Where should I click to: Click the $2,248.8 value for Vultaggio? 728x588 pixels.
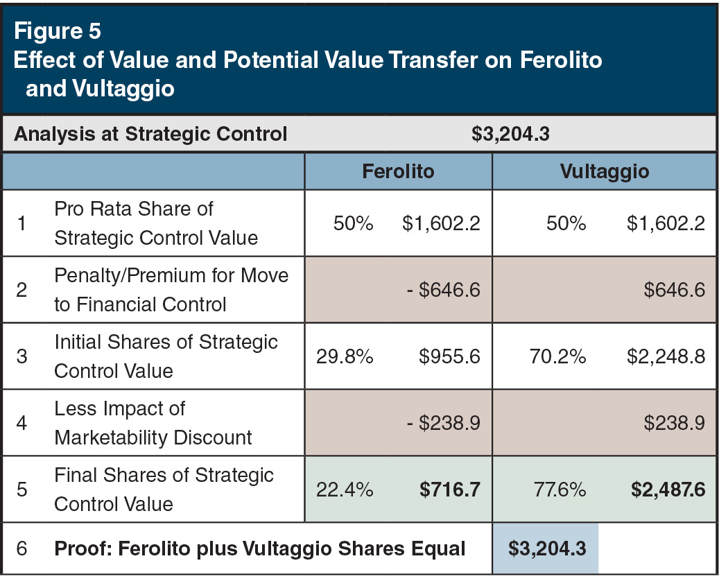[x=666, y=357]
